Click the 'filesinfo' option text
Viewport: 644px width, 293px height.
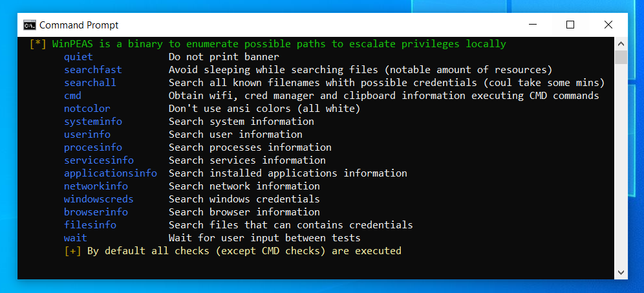click(x=90, y=225)
